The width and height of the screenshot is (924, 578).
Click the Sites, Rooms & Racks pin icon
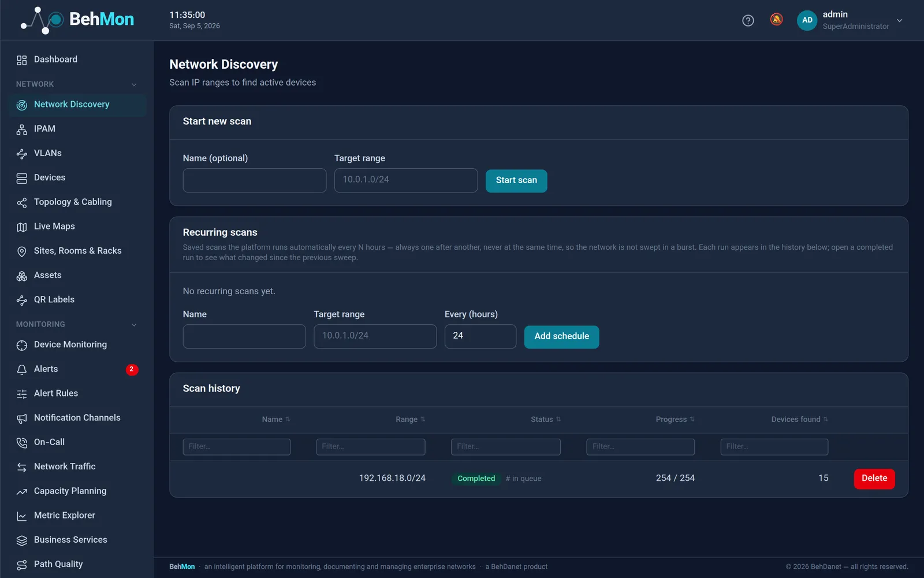tap(22, 251)
